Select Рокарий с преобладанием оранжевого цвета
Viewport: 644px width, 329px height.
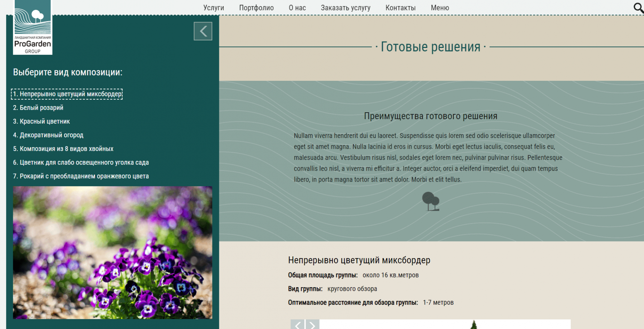click(x=81, y=176)
